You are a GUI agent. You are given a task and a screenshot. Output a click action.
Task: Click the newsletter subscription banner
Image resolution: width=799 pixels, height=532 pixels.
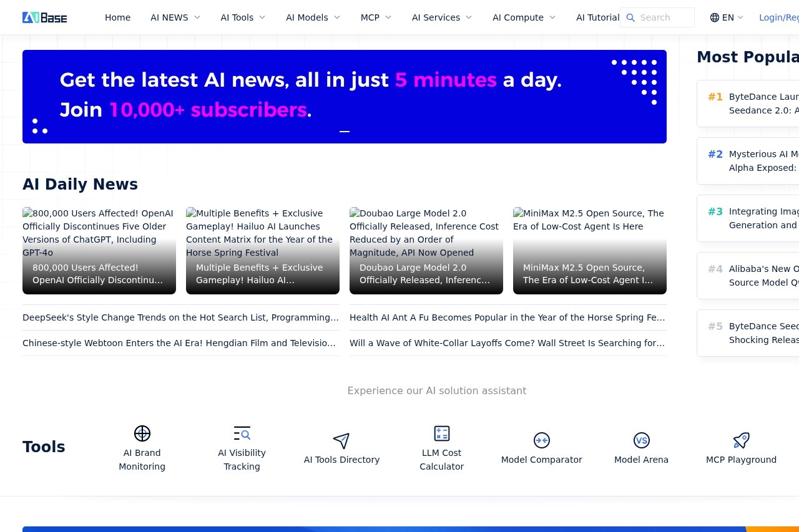(344, 97)
